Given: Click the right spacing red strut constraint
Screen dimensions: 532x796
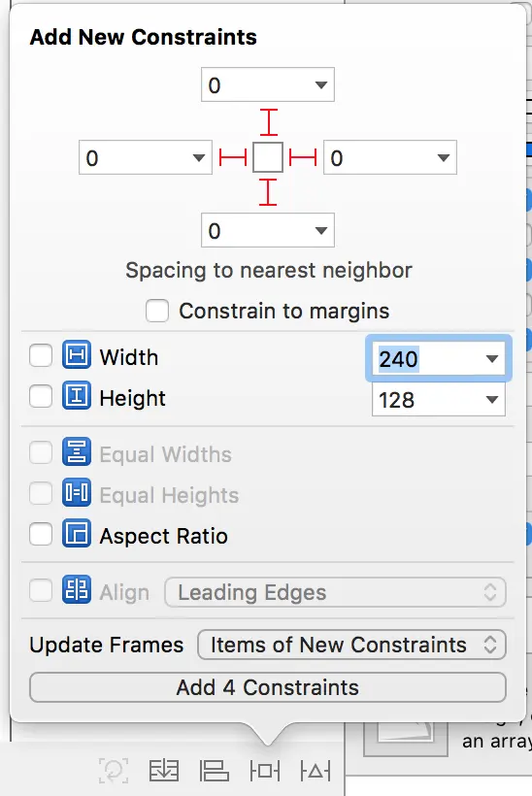Looking at the screenshot, I should (303, 157).
